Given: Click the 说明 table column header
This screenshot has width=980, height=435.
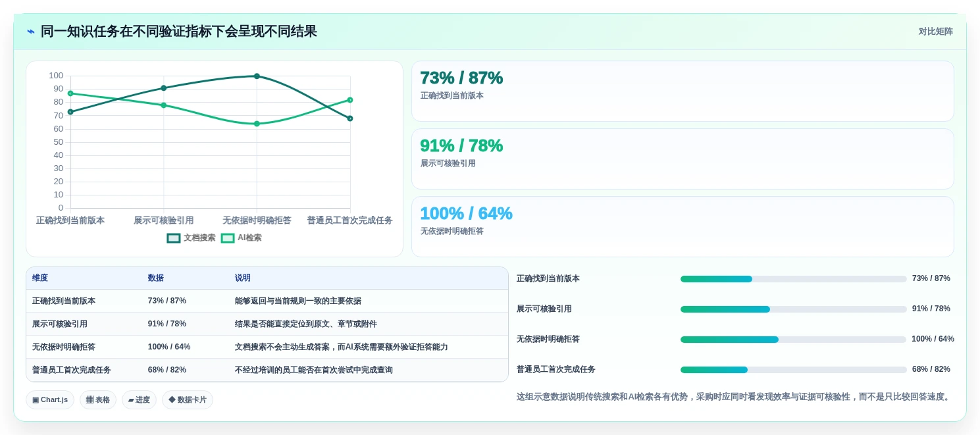Looking at the screenshot, I should coord(243,278).
